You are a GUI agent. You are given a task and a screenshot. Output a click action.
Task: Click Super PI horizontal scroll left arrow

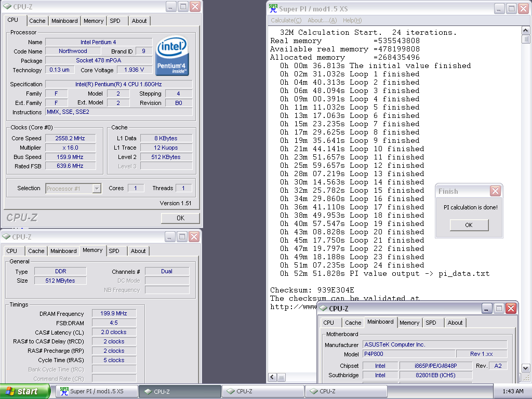tap(272, 377)
